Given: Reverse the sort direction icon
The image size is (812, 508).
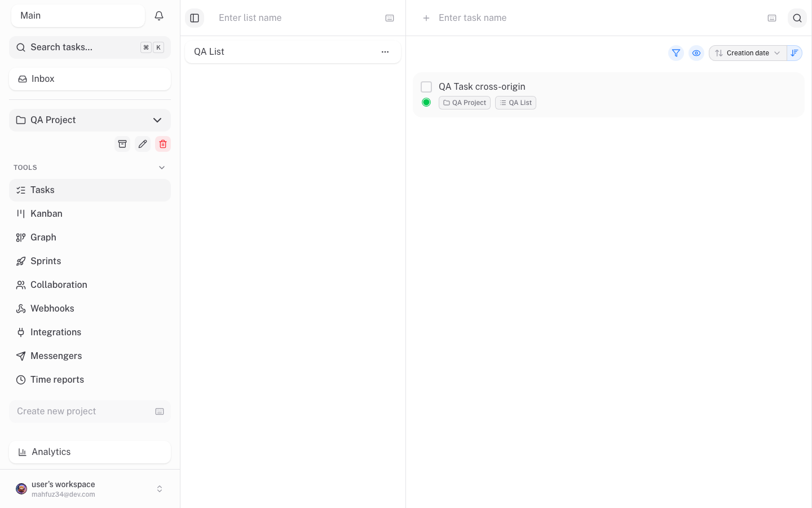Looking at the screenshot, I should click(x=795, y=53).
